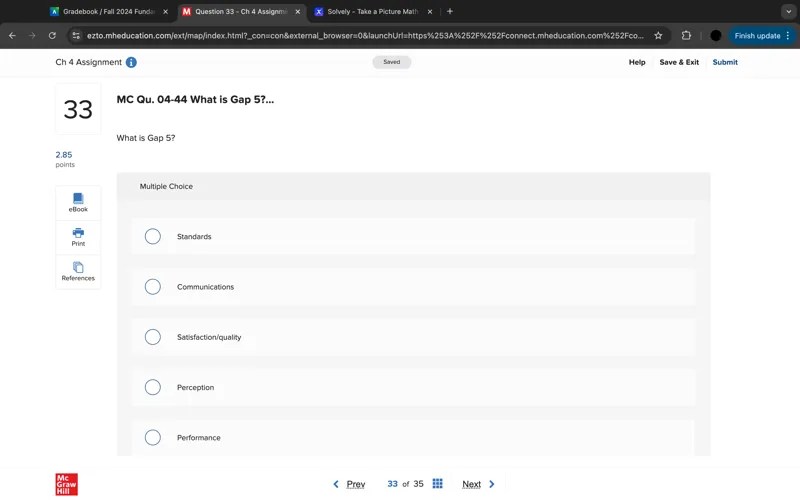
Task: Go to previous question with Prev
Action: pyautogui.click(x=356, y=484)
